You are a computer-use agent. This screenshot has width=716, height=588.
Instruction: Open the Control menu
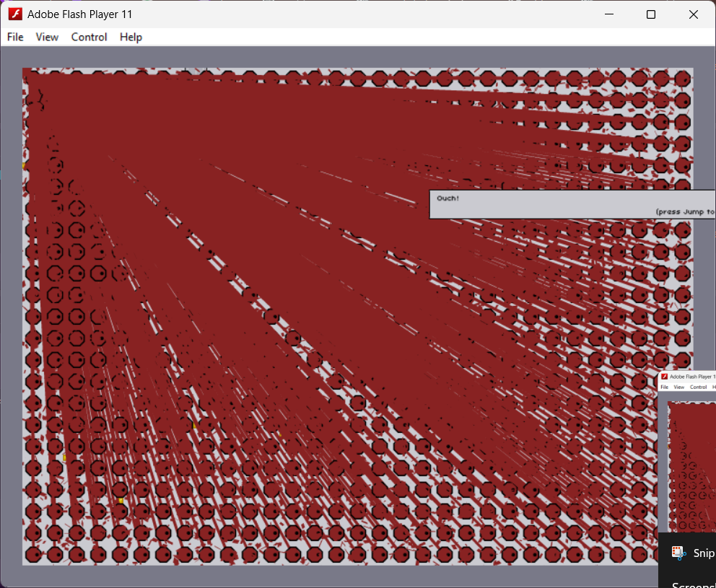(89, 37)
